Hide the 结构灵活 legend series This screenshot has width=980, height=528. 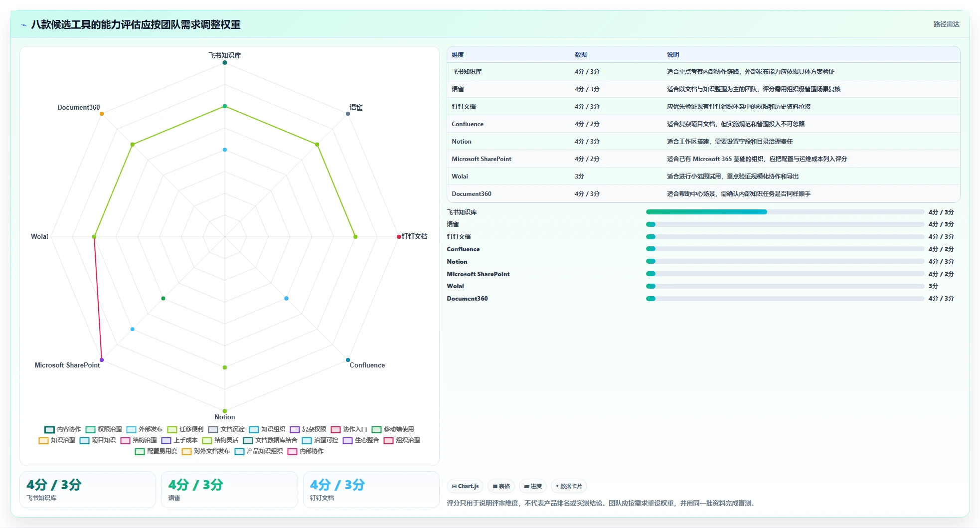click(220, 440)
